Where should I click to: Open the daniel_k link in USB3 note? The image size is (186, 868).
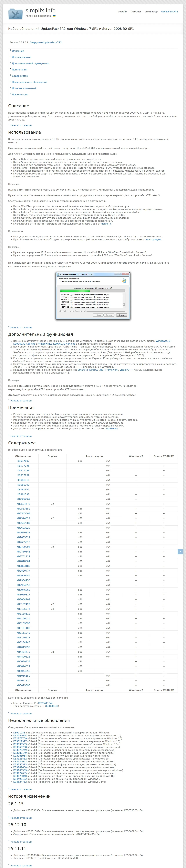point(106,224)
